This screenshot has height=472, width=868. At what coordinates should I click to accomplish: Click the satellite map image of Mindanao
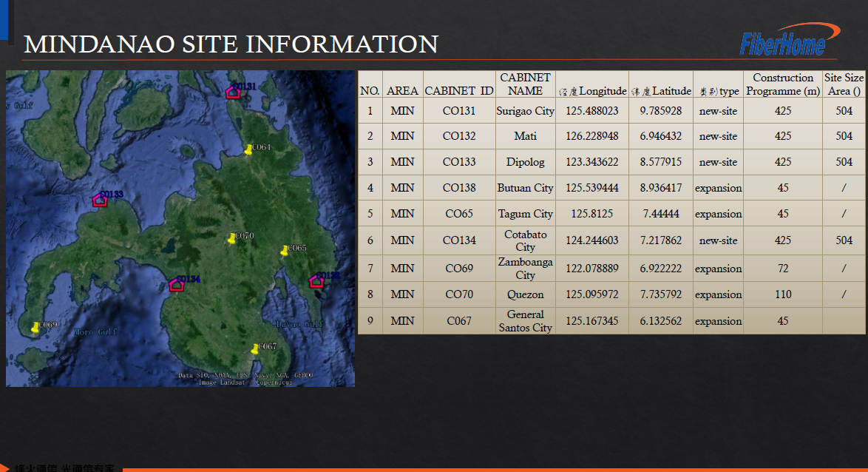coord(180,229)
